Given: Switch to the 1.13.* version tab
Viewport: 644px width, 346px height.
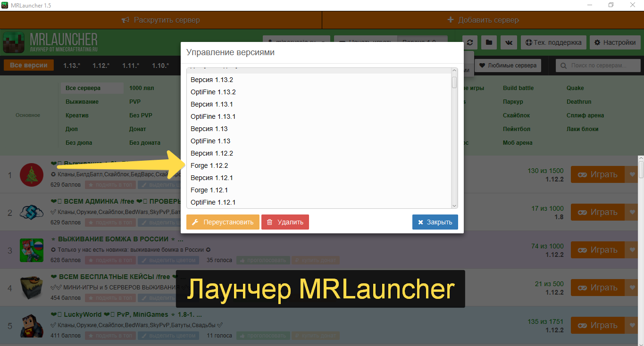Looking at the screenshot, I should coord(72,66).
